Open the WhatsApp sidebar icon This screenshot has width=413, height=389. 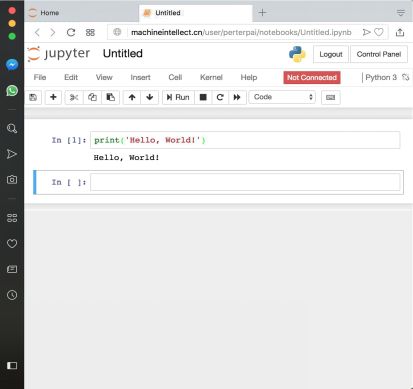(12, 90)
